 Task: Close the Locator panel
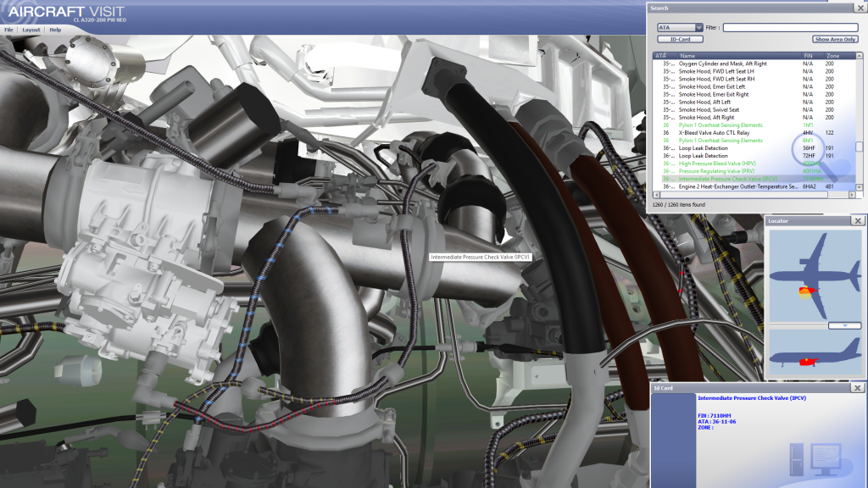pyautogui.click(x=858, y=221)
